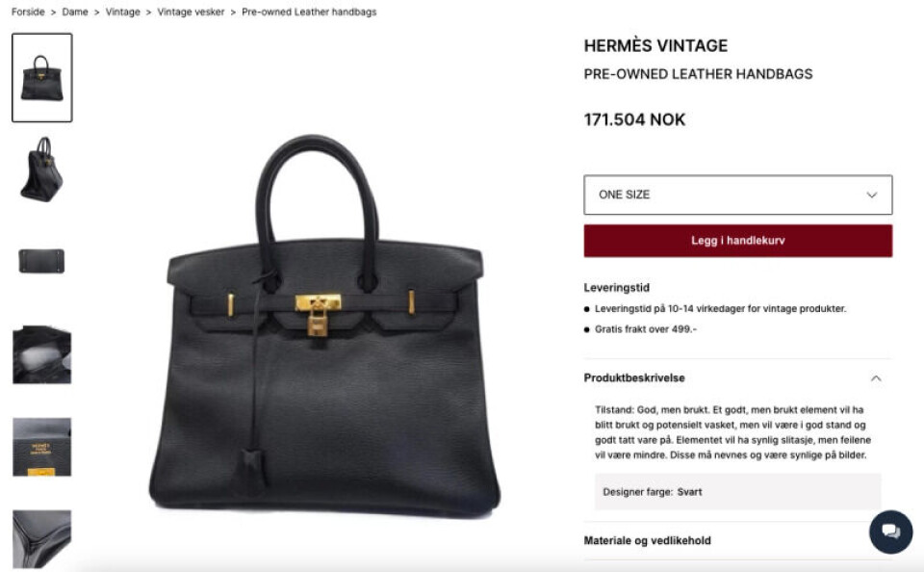This screenshot has width=924, height=572.
Task: Open Hermès stamp close-up thumbnail
Action: click(41, 447)
